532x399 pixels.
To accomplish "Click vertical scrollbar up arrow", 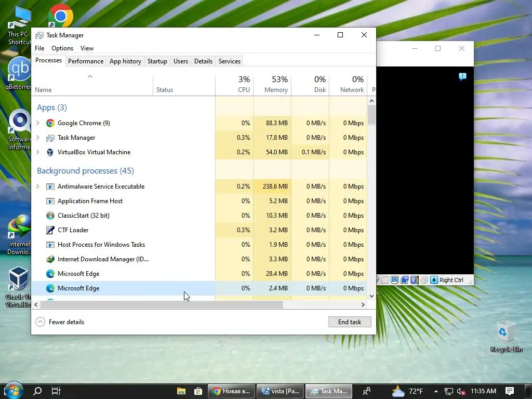I will pyautogui.click(x=371, y=101).
